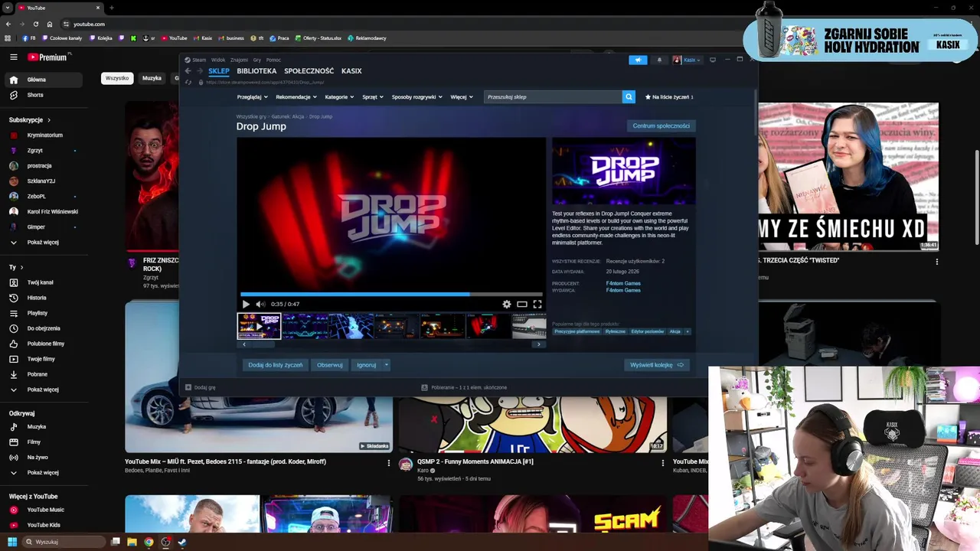Select the Wszystko filter chip on YouTube

[x=117, y=78]
